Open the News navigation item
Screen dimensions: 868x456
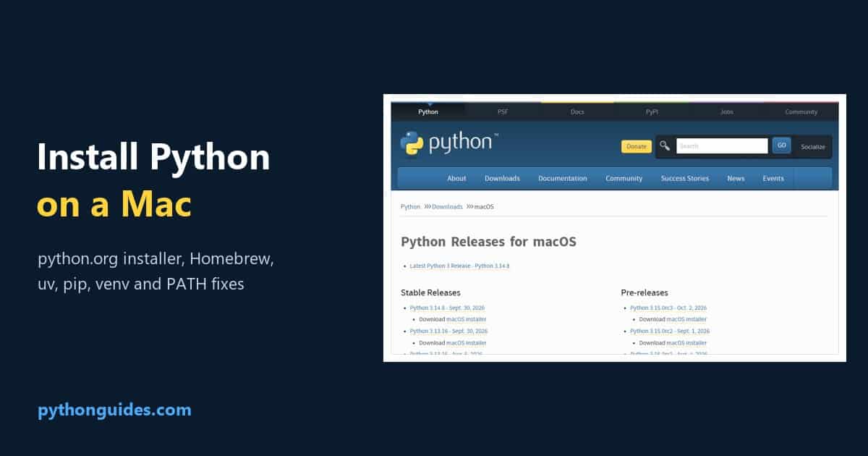(x=736, y=179)
